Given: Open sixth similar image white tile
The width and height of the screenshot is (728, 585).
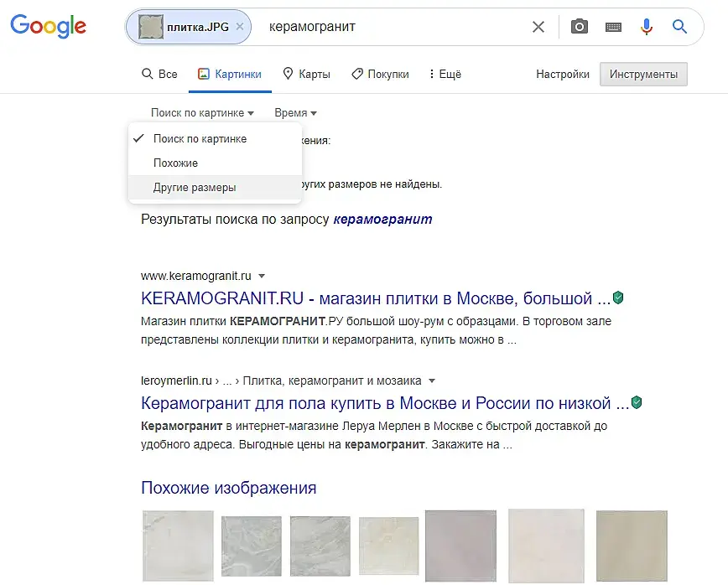Looking at the screenshot, I should tap(547, 546).
